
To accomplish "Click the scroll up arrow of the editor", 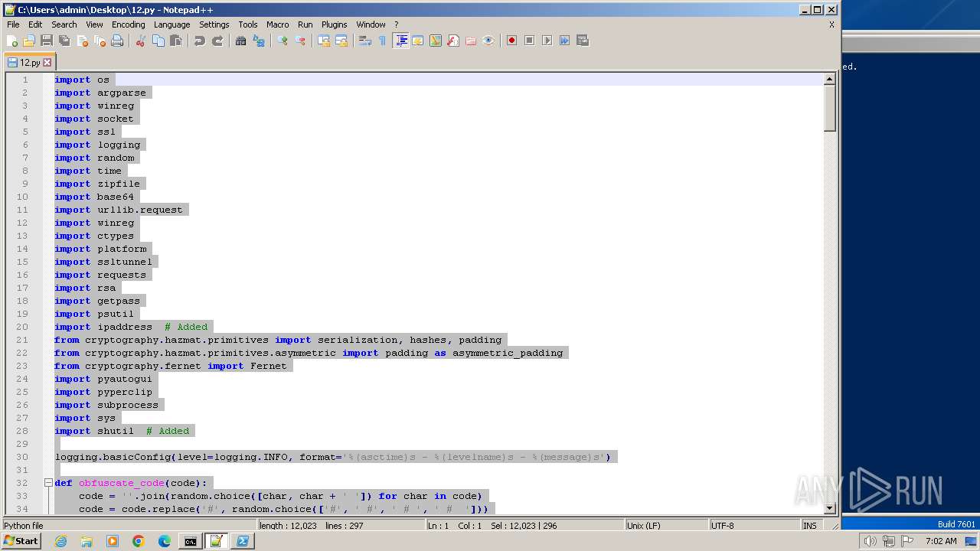I will [x=829, y=79].
